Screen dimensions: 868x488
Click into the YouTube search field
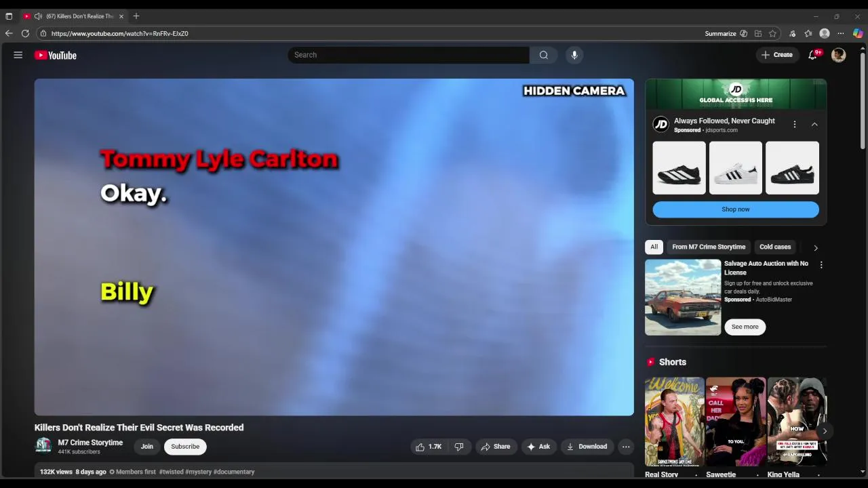pyautogui.click(x=408, y=55)
